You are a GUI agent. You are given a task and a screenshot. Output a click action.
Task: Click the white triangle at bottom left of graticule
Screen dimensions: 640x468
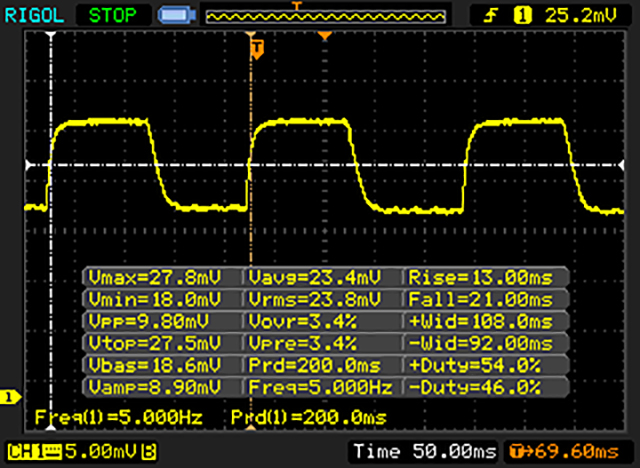[51, 427]
